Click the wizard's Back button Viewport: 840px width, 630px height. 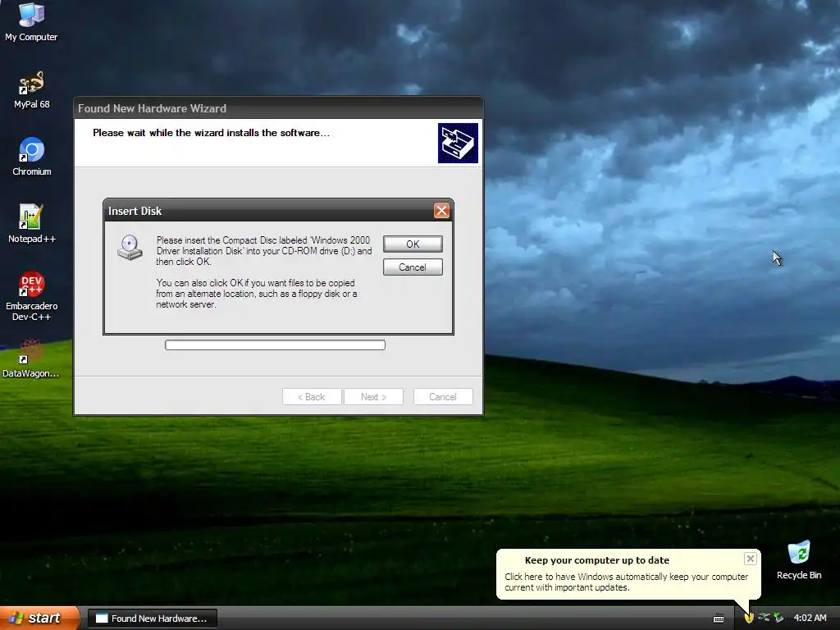coord(312,396)
